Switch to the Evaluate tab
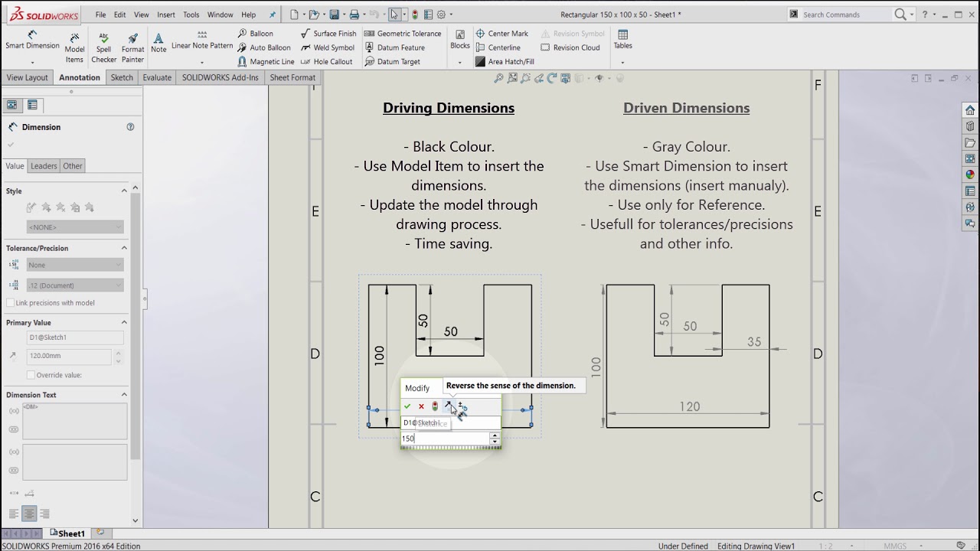 (157, 77)
